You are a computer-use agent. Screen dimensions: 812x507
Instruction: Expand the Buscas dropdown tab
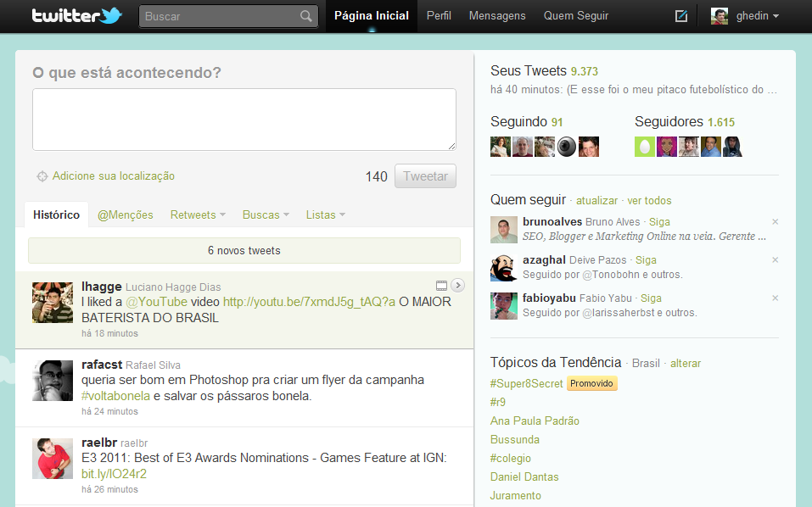(266, 215)
